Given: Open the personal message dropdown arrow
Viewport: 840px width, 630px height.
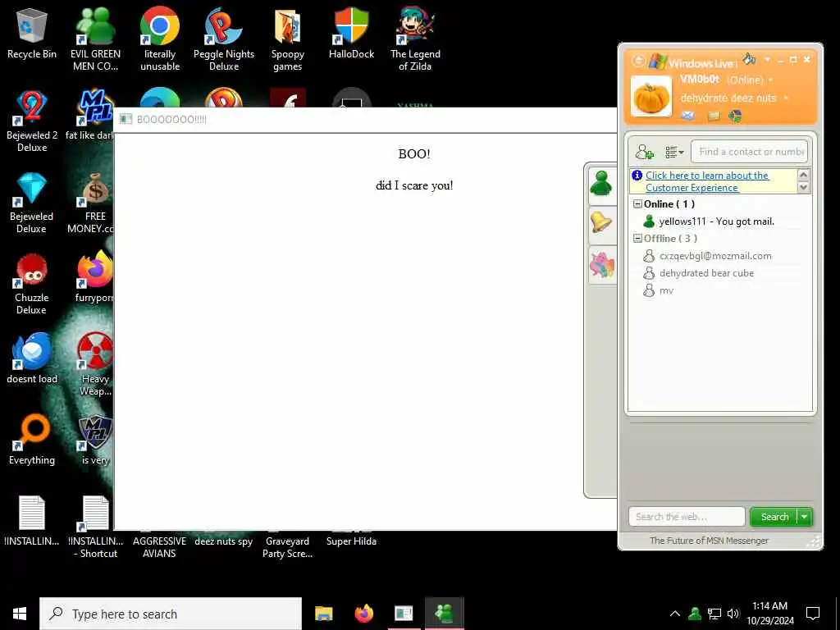Looking at the screenshot, I should [x=786, y=98].
